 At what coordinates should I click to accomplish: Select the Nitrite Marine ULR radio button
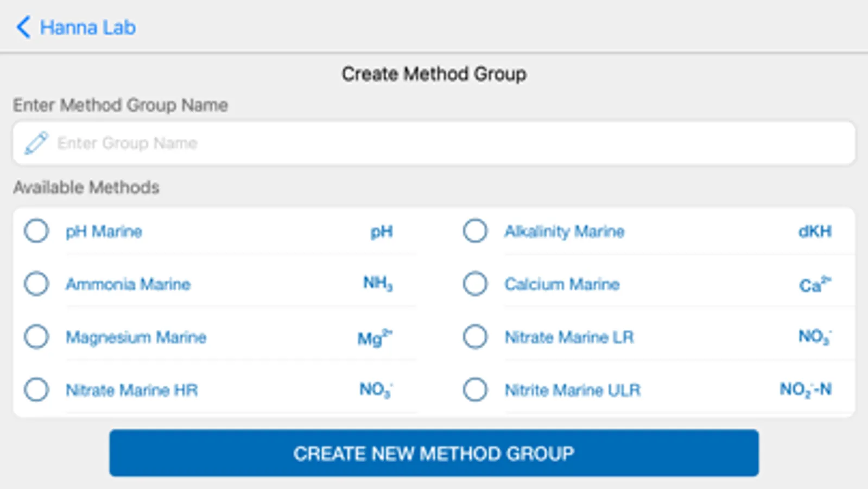coord(475,390)
